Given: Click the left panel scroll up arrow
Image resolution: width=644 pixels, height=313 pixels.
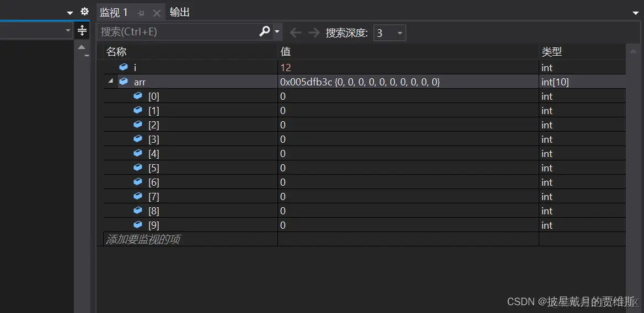Looking at the screenshot, I should (x=82, y=47).
